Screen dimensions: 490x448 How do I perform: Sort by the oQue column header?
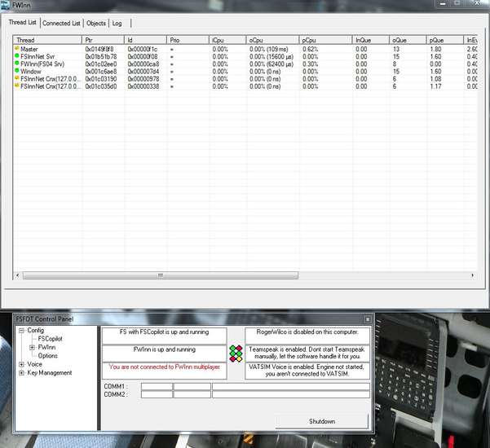(408, 40)
